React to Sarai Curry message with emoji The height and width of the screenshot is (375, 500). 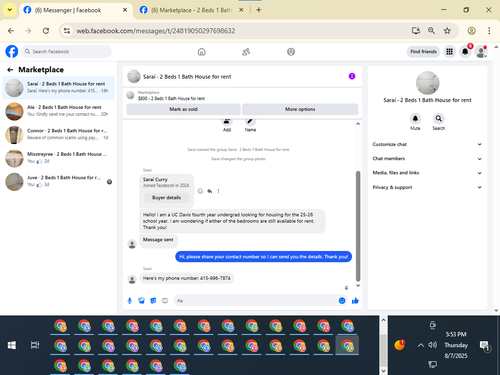pyautogui.click(x=200, y=191)
